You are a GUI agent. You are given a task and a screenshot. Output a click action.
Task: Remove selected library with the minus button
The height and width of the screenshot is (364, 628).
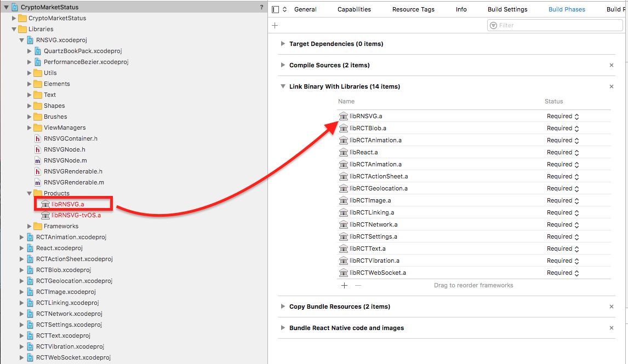(x=358, y=285)
